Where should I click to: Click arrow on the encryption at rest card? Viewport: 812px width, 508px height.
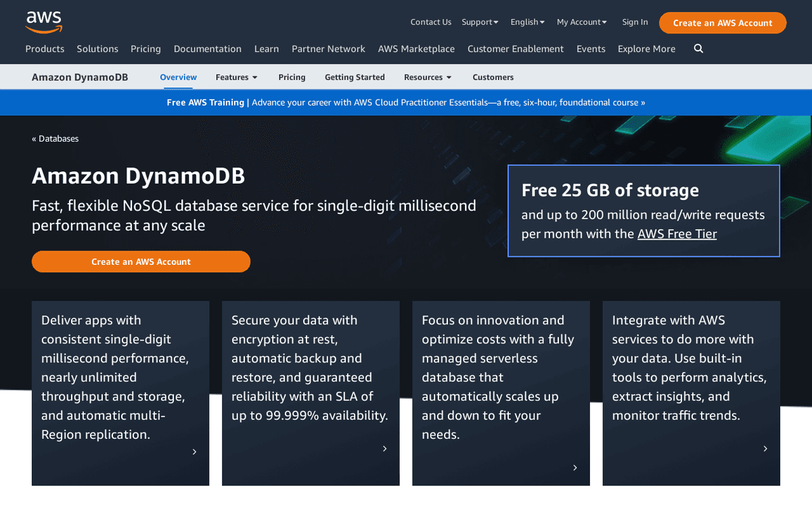tap(384, 448)
